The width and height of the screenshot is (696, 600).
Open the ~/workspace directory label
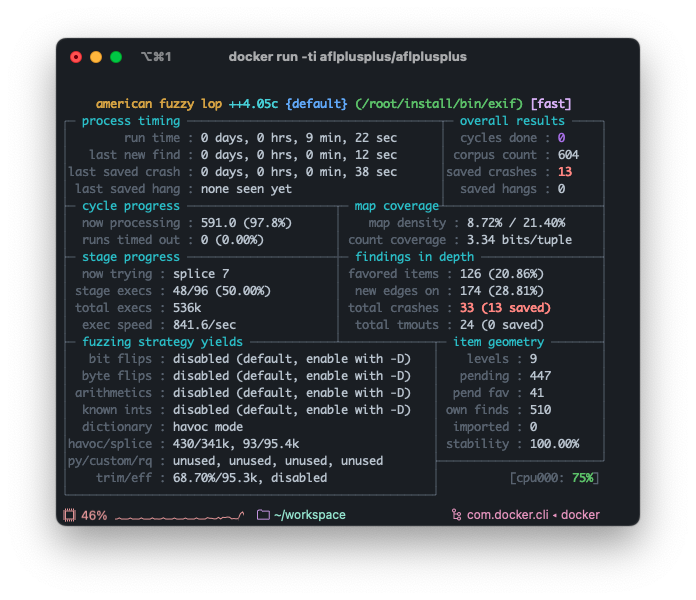pyautogui.click(x=311, y=515)
